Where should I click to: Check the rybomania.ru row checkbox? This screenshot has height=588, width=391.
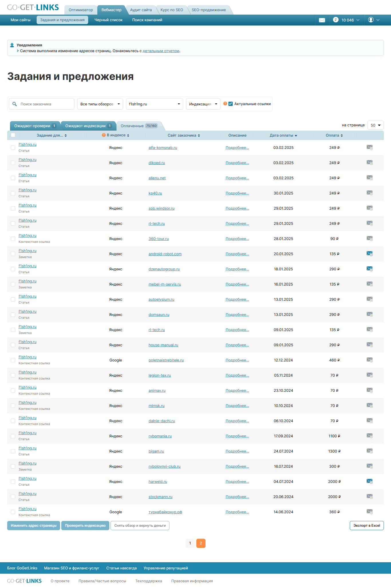pyautogui.click(x=13, y=436)
